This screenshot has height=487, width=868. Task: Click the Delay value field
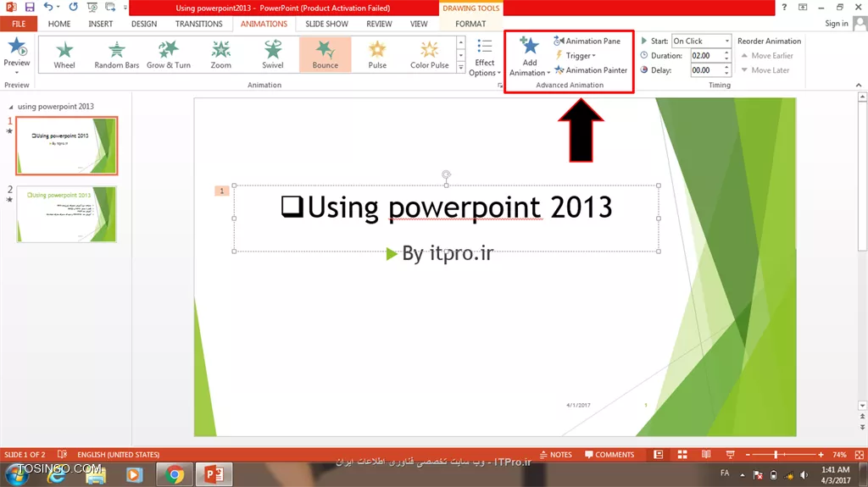(705, 70)
